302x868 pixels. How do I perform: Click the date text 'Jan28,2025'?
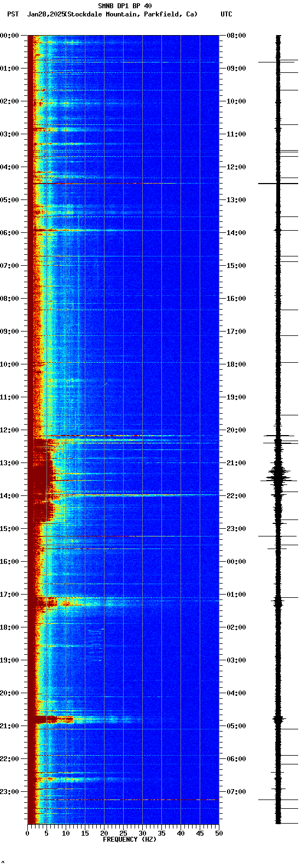(x=45, y=14)
